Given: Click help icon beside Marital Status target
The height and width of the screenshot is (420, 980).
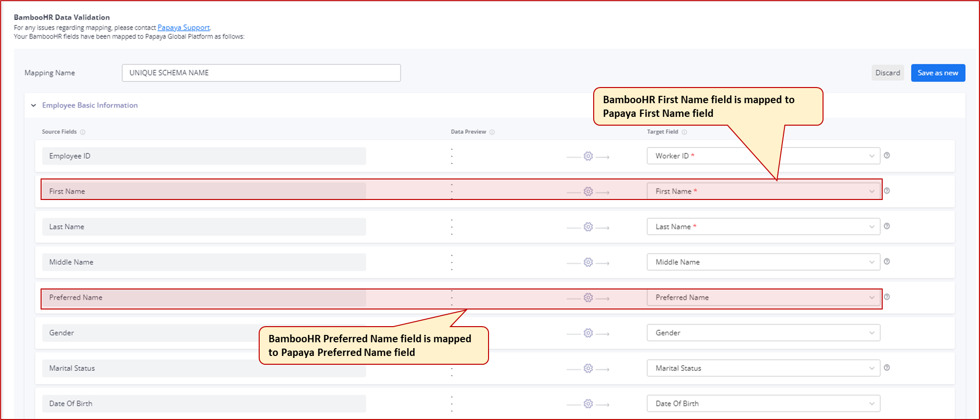Looking at the screenshot, I should (x=887, y=368).
